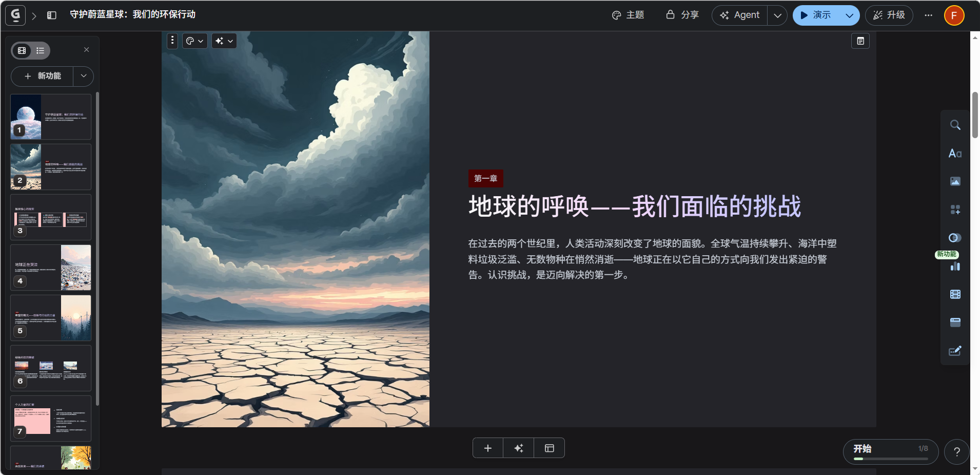
Task: Open the 主题 theme menu
Action: pos(628,15)
